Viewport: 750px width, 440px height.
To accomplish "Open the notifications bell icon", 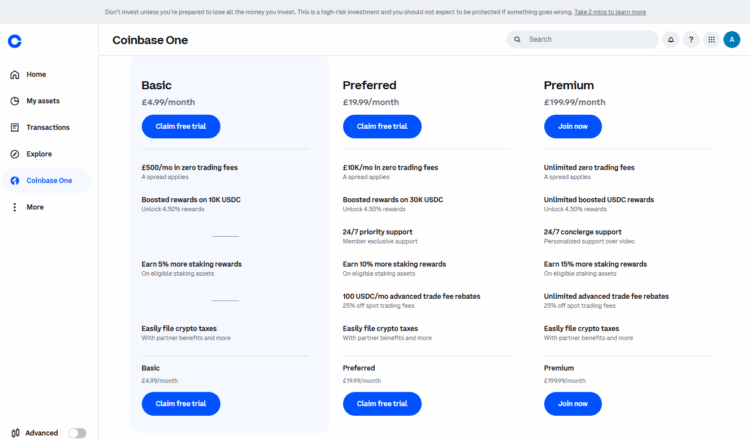I will pyautogui.click(x=671, y=40).
